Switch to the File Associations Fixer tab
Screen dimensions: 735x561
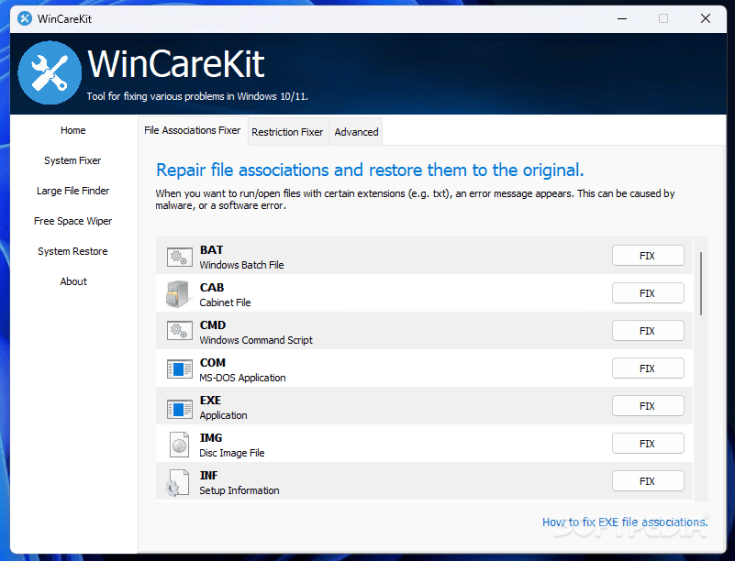(x=192, y=130)
